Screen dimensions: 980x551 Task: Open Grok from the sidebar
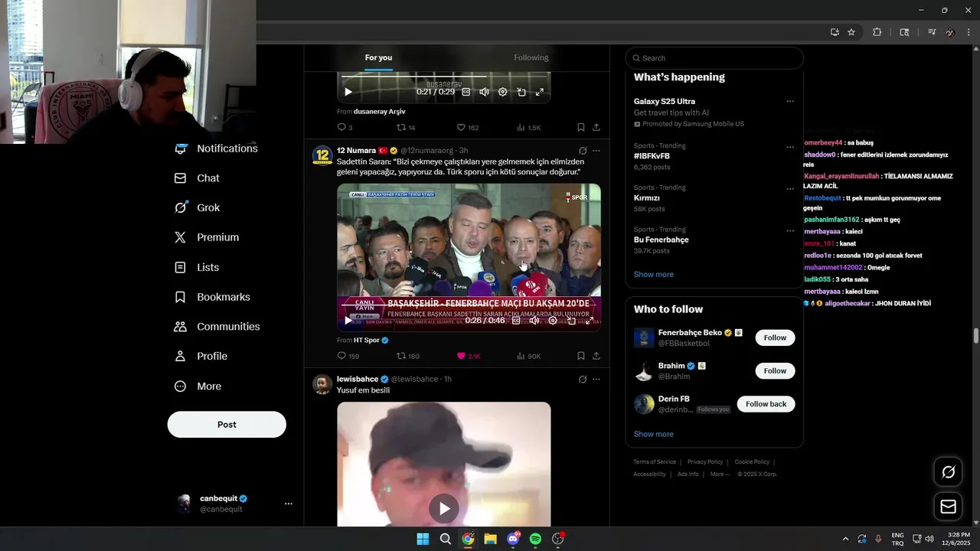point(198,207)
